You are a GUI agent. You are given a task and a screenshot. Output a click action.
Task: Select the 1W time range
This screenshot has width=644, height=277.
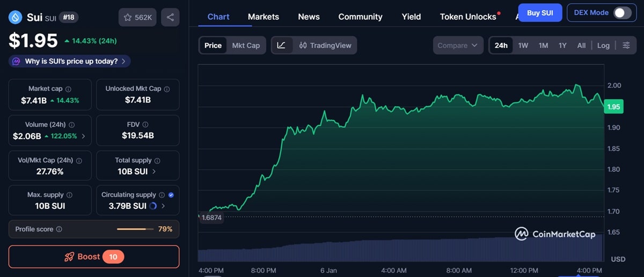click(523, 46)
